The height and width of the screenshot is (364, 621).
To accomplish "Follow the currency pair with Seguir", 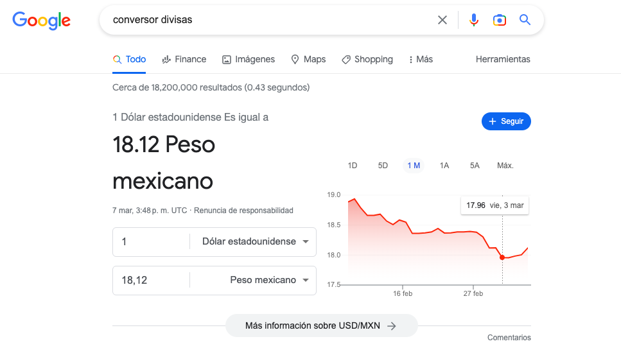I will coord(506,121).
